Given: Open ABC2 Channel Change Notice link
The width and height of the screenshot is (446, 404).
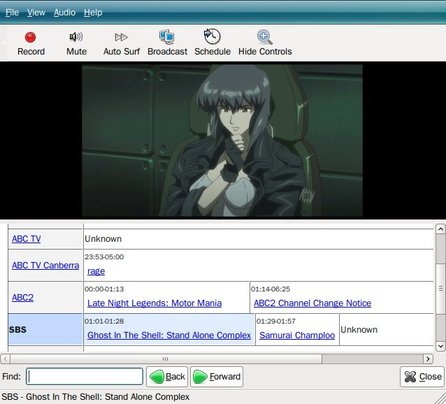Looking at the screenshot, I should [312, 303].
